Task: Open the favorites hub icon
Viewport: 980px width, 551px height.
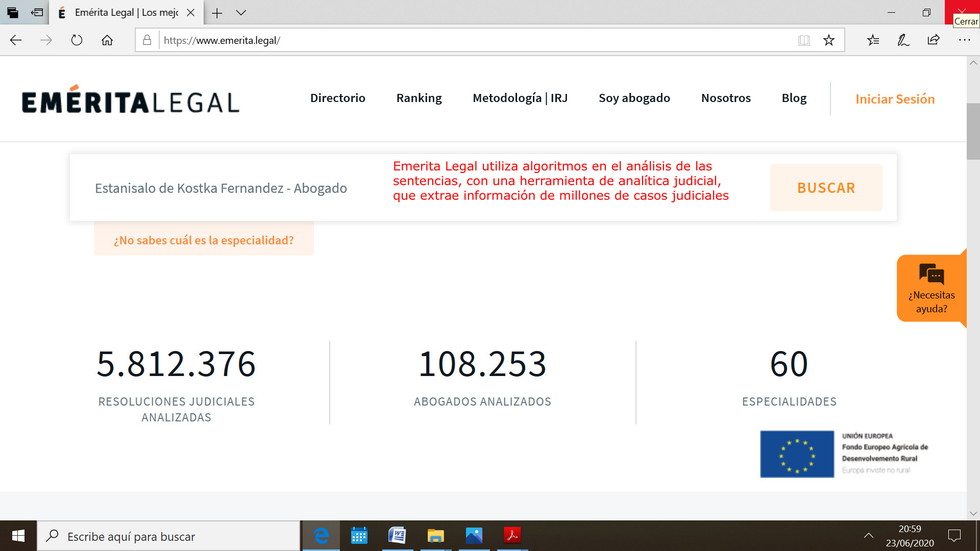Action: tap(873, 40)
